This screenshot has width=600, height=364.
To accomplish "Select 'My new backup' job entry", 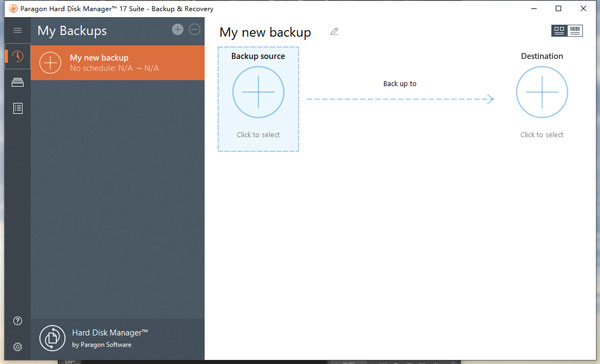I will point(117,63).
